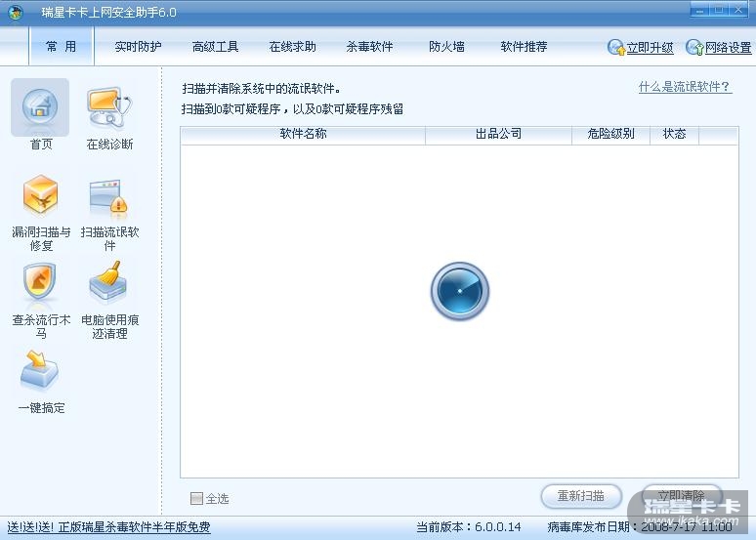Select 扫描流氓软件 rogue software scan icon

coord(109,196)
